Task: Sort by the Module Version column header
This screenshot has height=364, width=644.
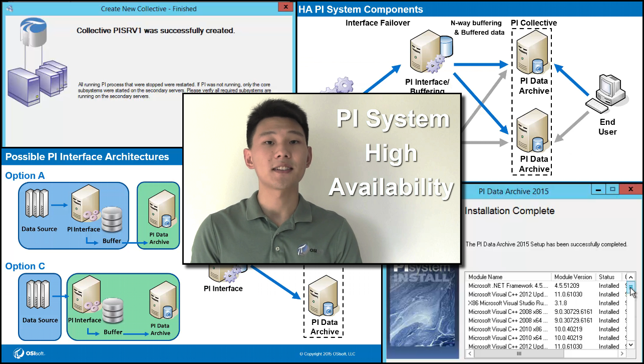Action: coord(573,277)
